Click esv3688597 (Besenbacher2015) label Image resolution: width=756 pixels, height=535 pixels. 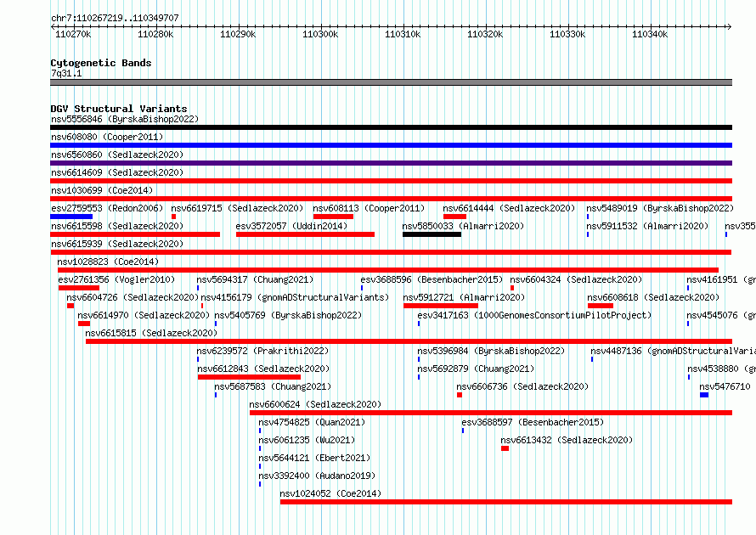533,422
